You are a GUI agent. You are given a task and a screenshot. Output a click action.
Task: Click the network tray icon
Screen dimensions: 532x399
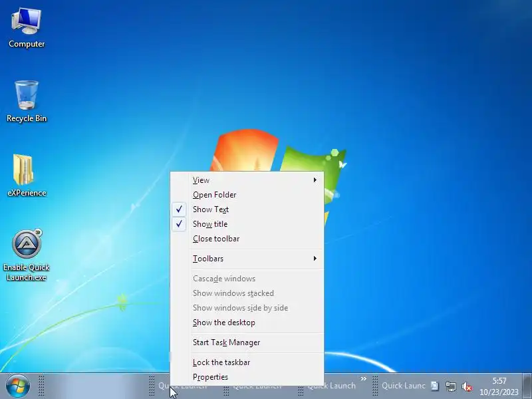click(x=451, y=386)
